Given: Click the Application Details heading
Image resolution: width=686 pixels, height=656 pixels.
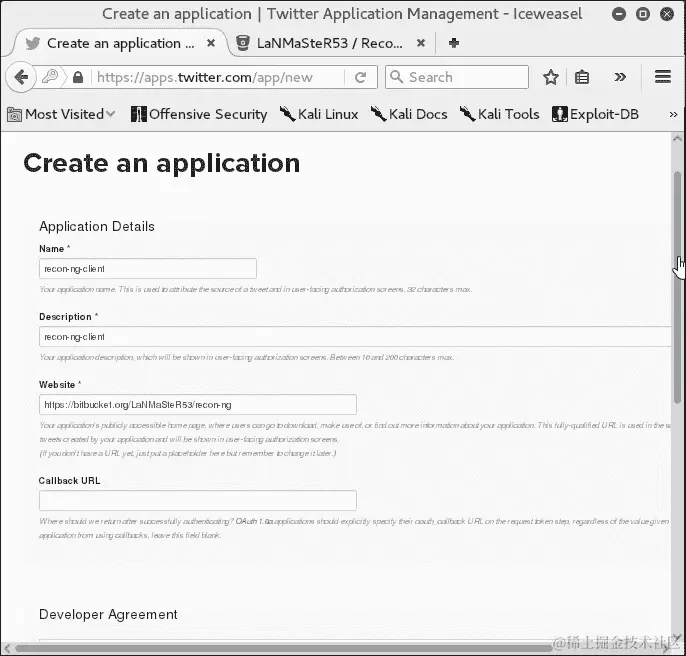Looking at the screenshot, I should pos(97,226).
